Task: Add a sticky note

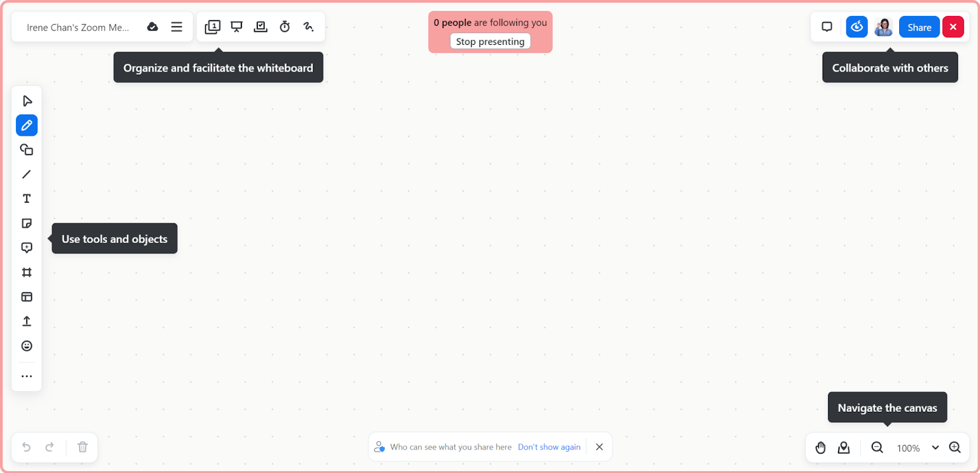Action: (27, 223)
